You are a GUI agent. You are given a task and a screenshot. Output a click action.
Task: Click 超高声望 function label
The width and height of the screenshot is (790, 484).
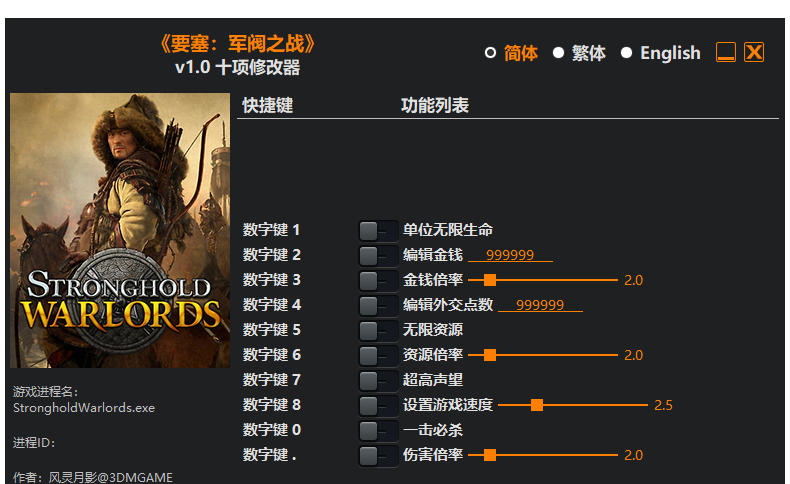point(432,380)
